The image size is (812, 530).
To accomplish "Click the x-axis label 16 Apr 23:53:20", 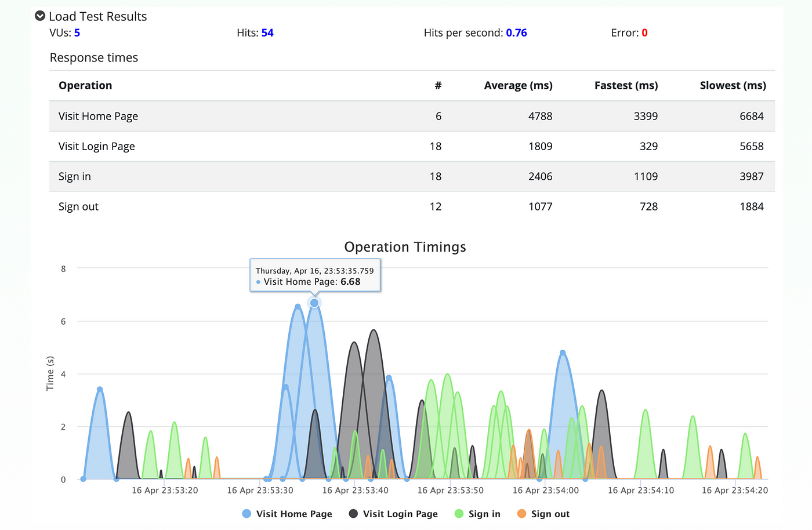I will 165,490.
